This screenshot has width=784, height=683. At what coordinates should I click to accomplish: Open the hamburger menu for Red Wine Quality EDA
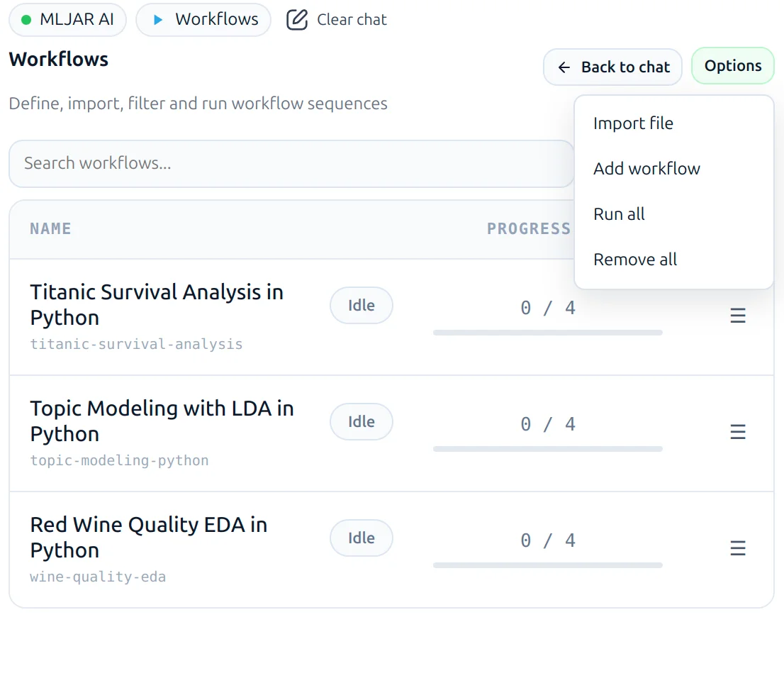pyautogui.click(x=738, y=548)
